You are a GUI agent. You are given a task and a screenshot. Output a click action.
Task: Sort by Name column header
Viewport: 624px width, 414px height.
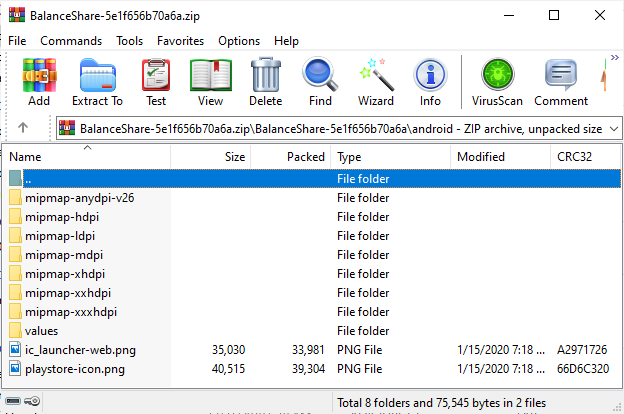pos(86,157)
